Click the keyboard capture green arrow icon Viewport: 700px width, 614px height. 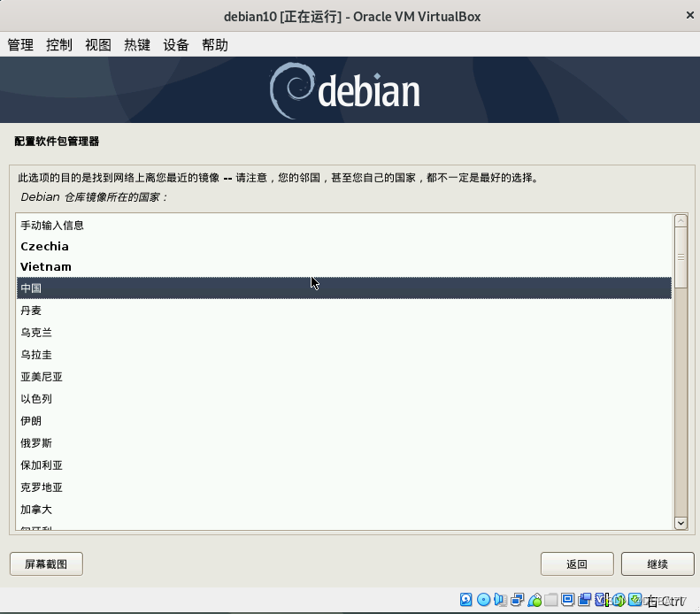point(635,600)
